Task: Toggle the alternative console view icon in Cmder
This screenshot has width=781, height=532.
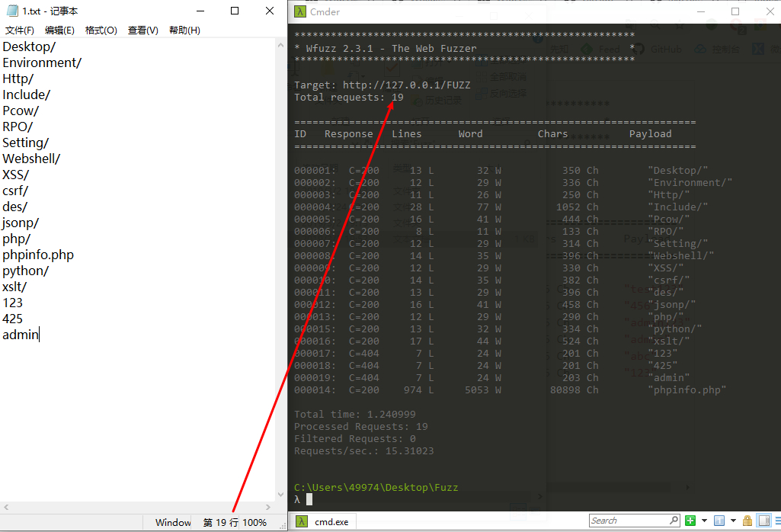Action: click(x=764, y=521)
